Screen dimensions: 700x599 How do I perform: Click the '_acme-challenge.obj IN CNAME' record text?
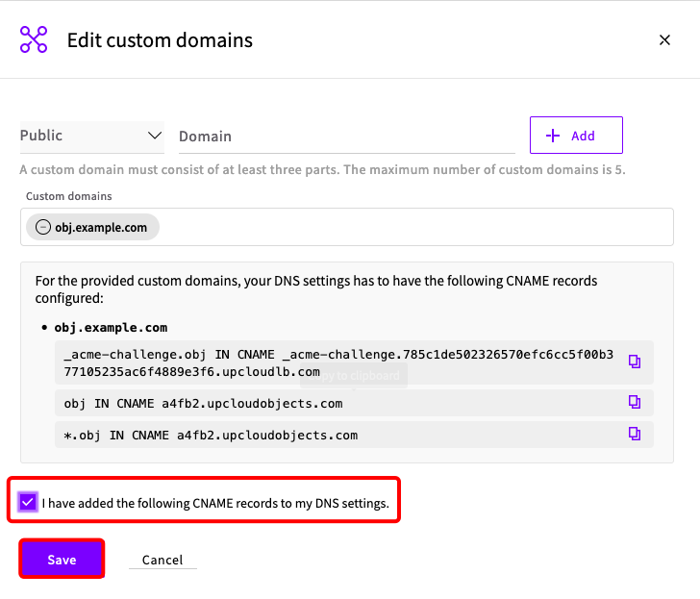338,362
